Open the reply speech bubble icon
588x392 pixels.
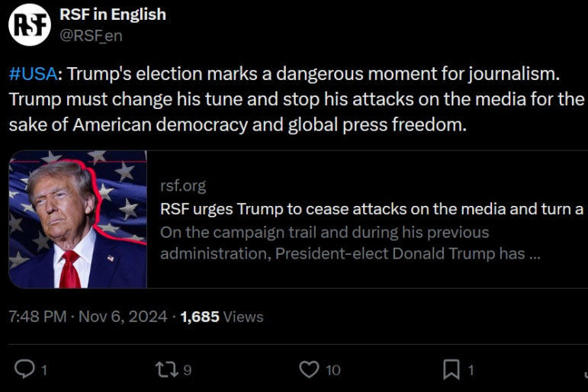tap(24, 370)
